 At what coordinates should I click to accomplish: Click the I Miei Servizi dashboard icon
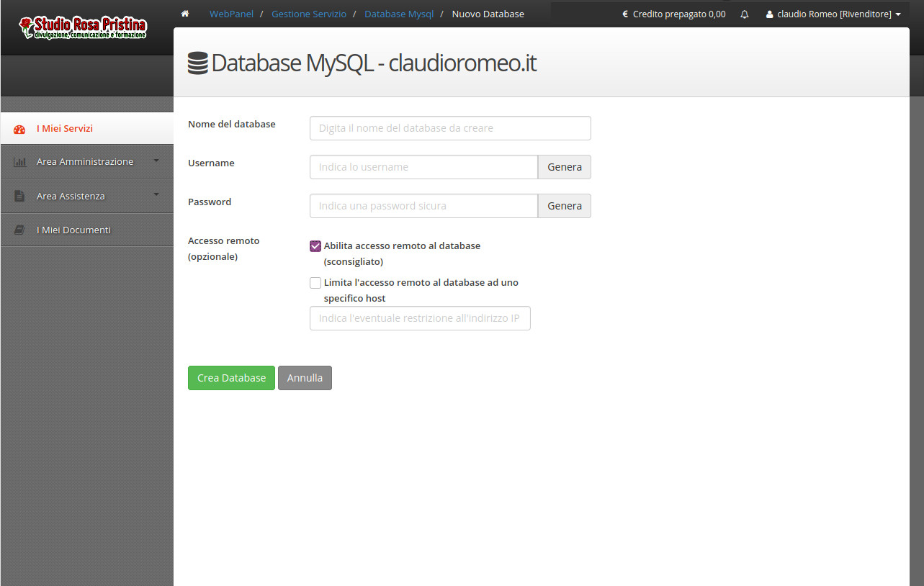[x=19, y=129]
